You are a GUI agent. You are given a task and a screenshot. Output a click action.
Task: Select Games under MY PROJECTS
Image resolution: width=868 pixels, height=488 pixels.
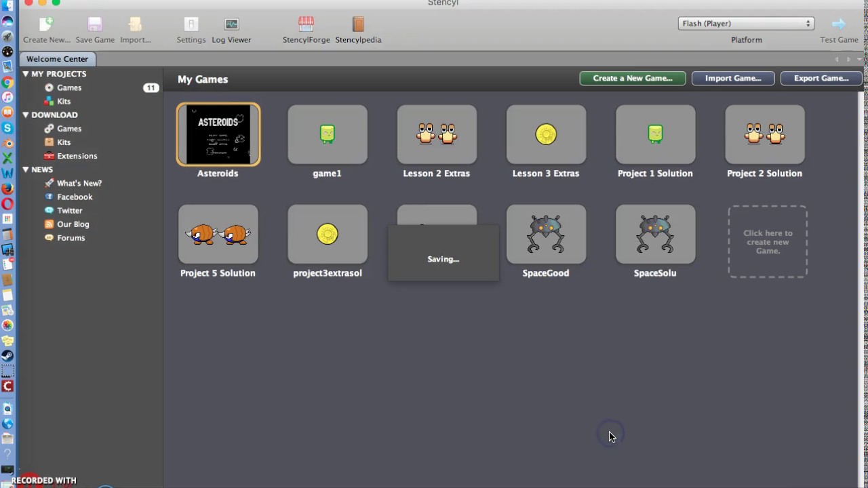(69, 87)
